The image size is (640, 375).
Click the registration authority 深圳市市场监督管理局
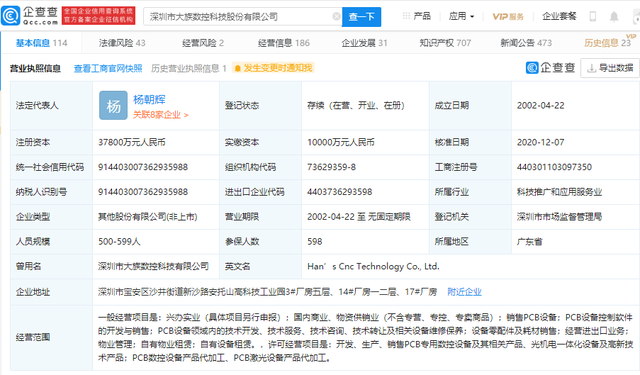pyautogui.click(x=559, y=217)
